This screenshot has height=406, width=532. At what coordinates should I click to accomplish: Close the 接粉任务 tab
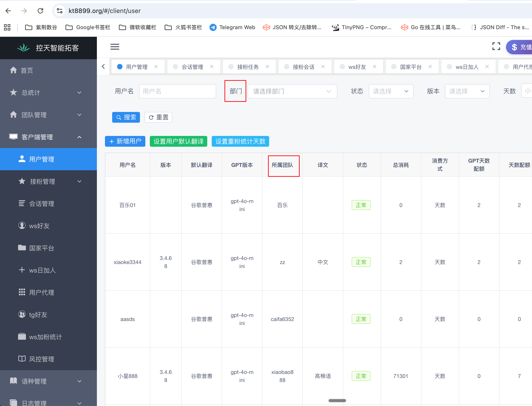pos(267,67)
